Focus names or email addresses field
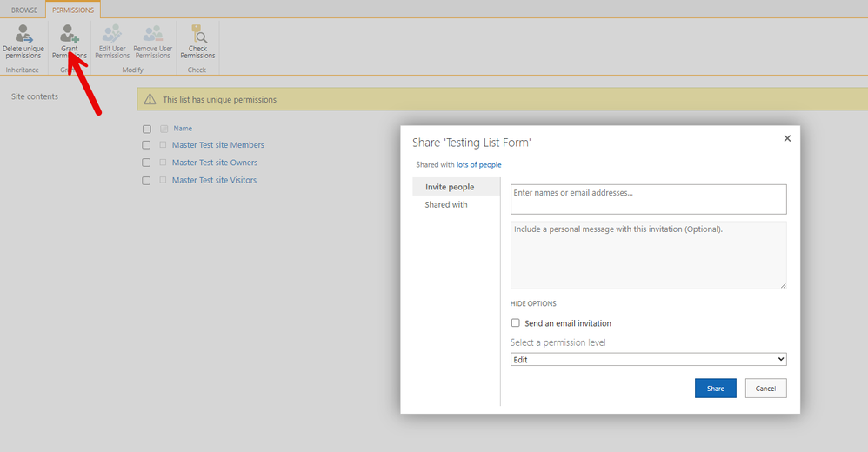 point(648,199)
